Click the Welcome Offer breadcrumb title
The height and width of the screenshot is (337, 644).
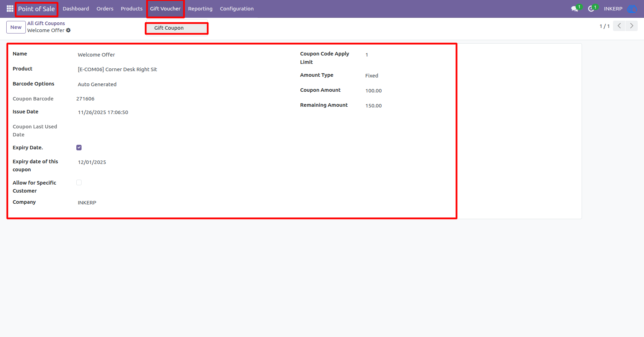click(x=46, y=30)
